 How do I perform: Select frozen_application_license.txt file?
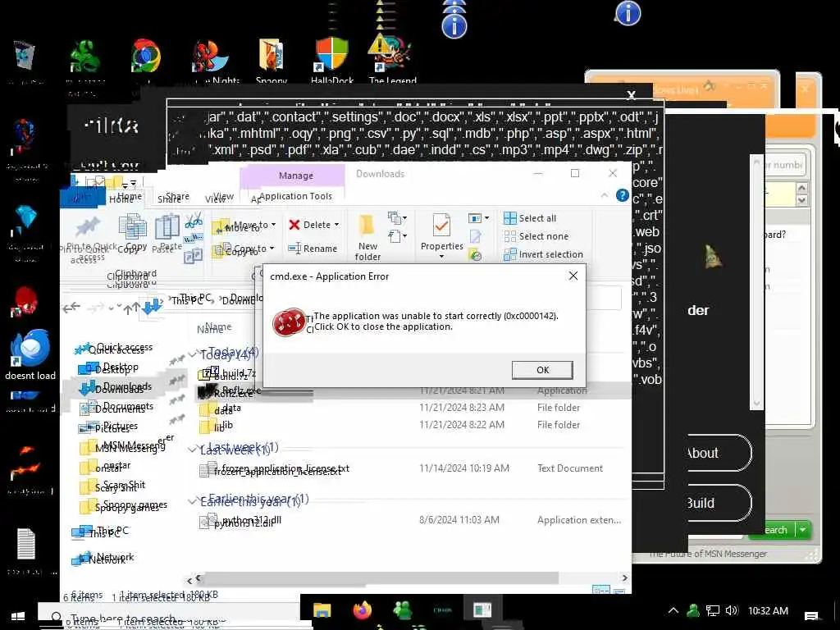click(x=274, y=470)
